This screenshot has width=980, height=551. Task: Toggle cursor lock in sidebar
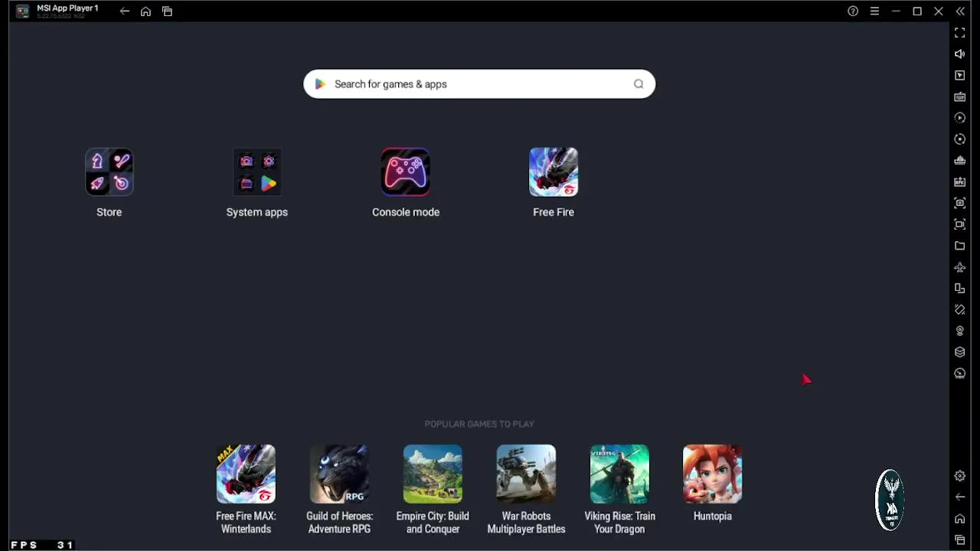point(960,76)
